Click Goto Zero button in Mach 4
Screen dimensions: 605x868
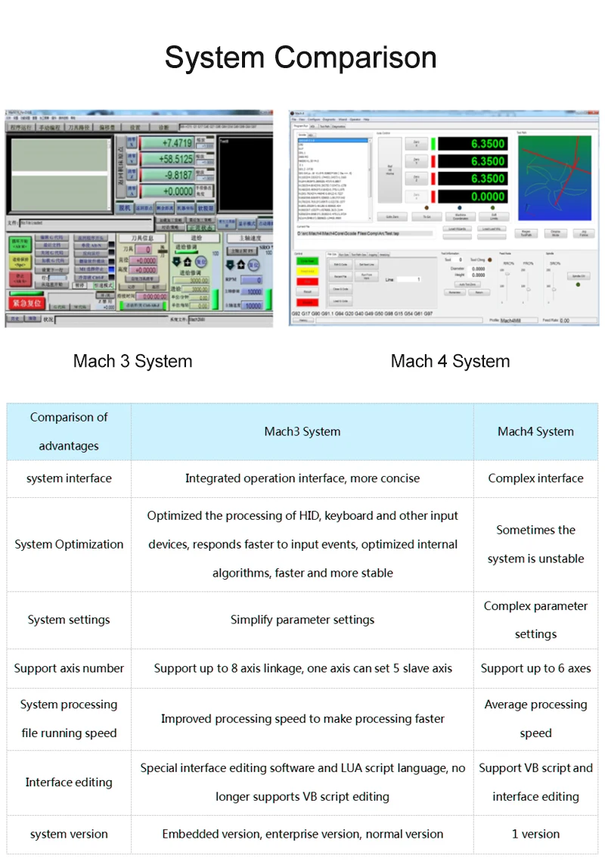[392, 216]
